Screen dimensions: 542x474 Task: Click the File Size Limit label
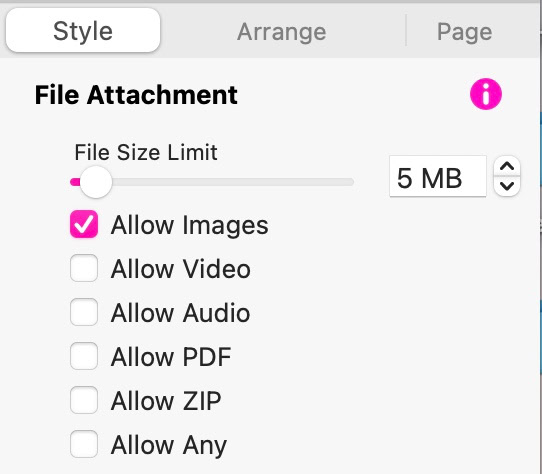[x=146, y=152]
